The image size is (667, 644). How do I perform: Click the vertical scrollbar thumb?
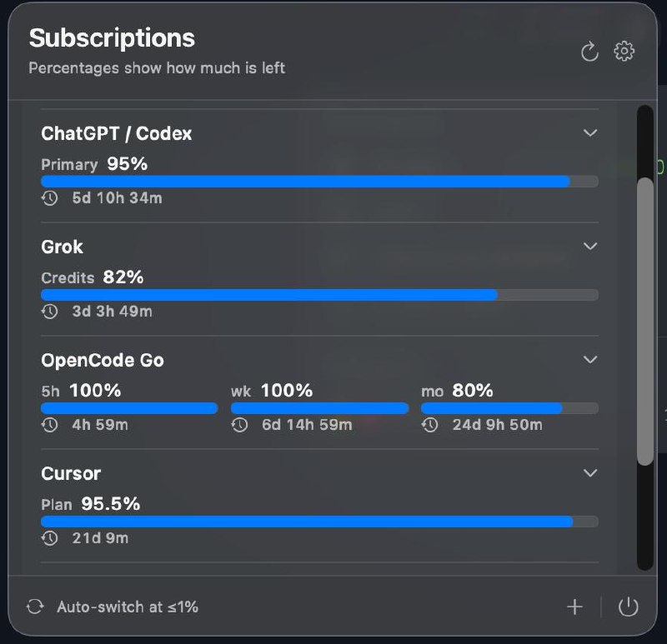pyautogui.click(x=644, y=322)
